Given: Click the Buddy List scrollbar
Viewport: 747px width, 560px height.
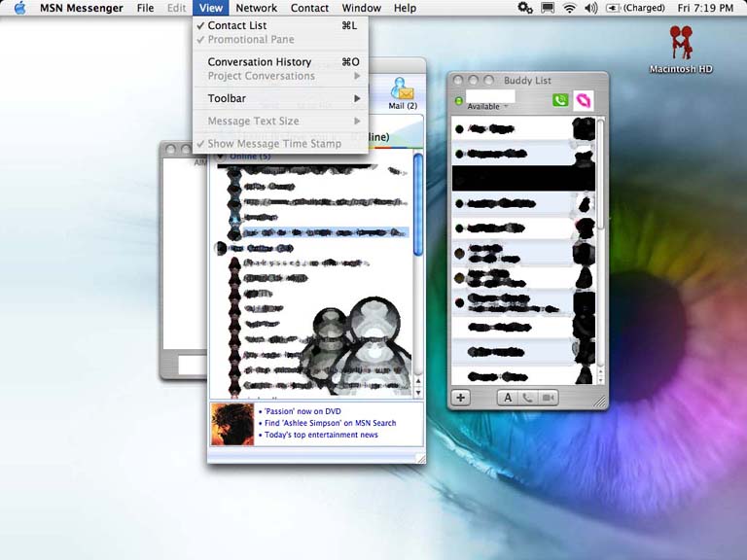Looking at the screenshot, I should point(601,174).
